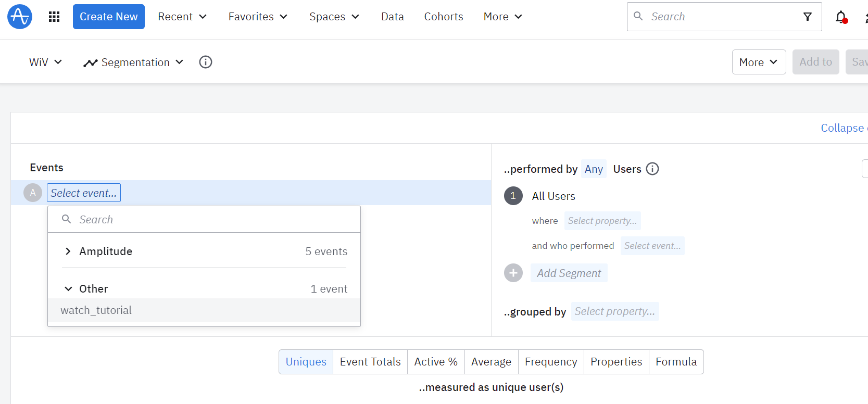Choose the watch_tutorial event
This screenshot has height=404, width=868.
[x=96, y=310]
